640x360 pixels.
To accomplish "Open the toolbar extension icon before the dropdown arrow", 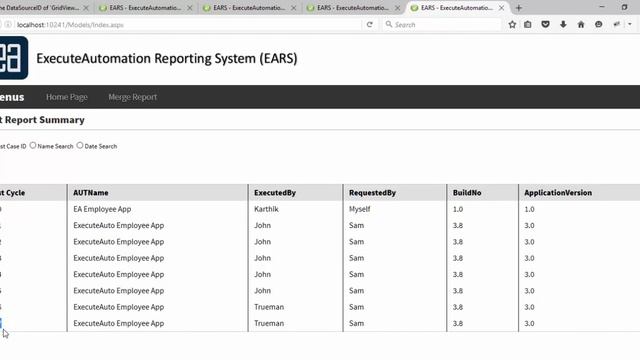I will pos(617,24).
